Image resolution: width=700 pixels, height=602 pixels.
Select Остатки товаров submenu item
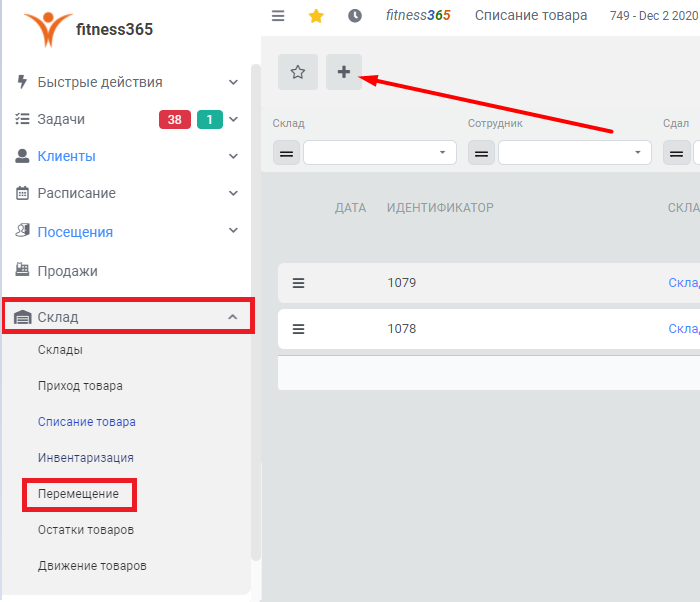coord(86,530)
